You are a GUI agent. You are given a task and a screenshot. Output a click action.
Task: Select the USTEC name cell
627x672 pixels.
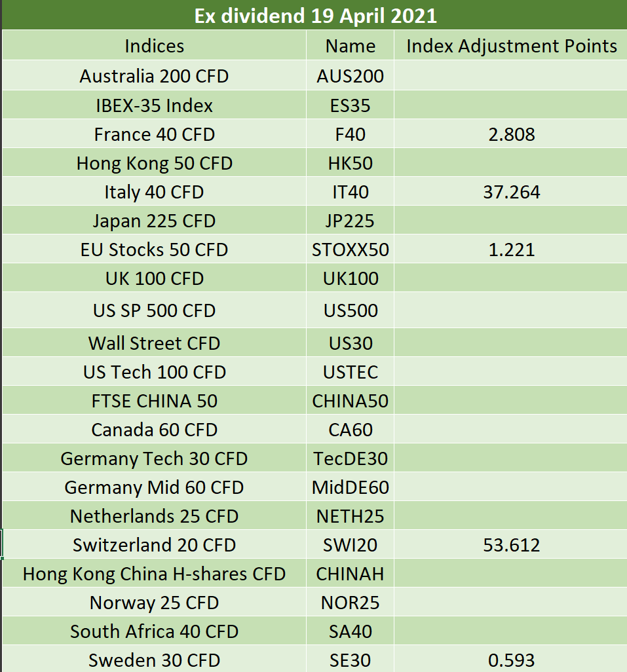click(350, 371)
